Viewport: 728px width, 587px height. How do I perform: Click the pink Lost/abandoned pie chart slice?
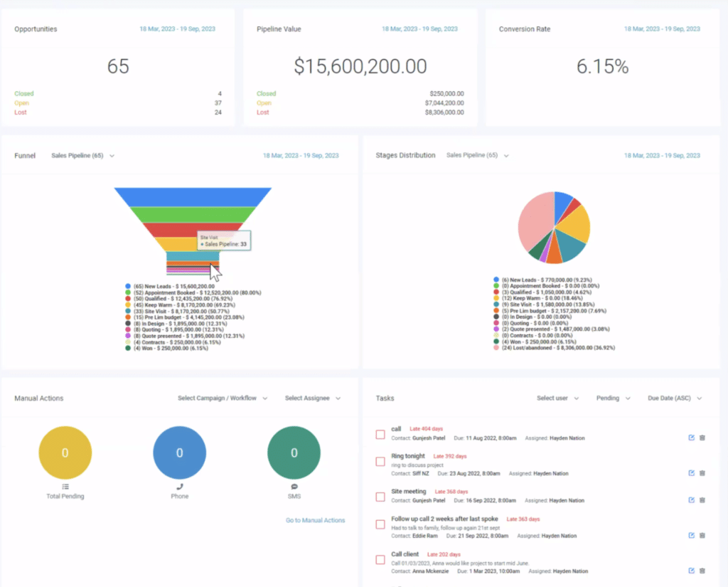(x=533, y=221)
